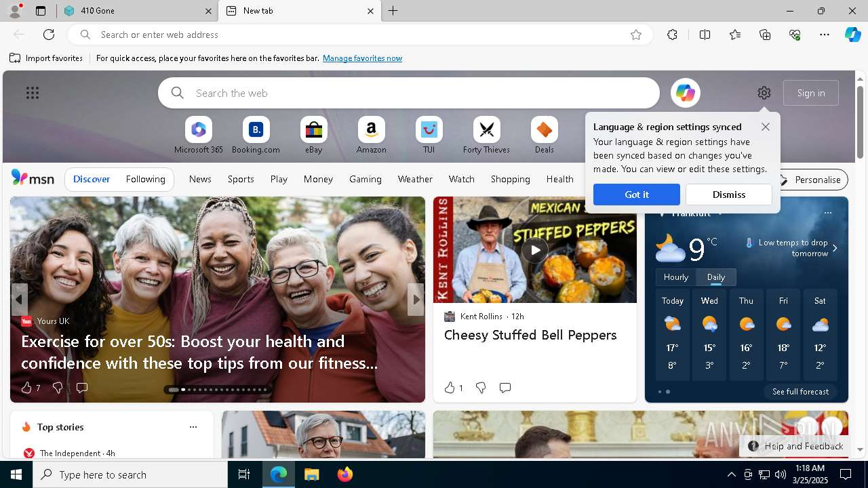This screenshot has width=868, height=488.
Task: Open Browser essentials heart icon
Action: 795,35
